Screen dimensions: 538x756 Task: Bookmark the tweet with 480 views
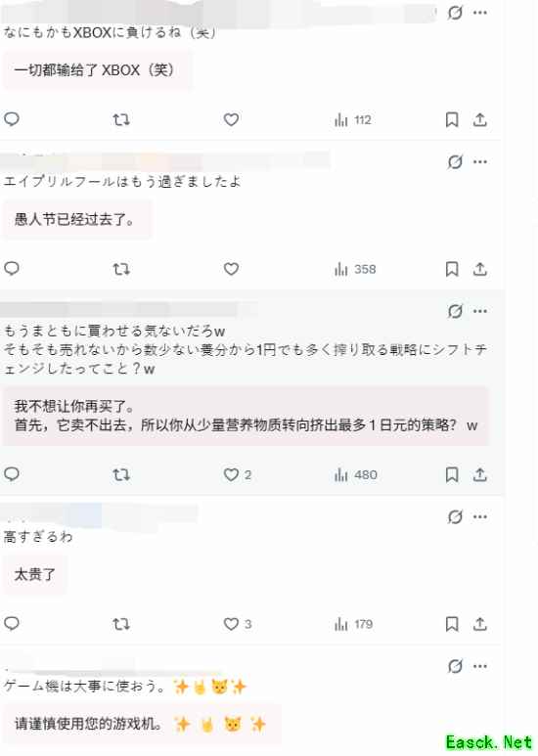point(452,475)
